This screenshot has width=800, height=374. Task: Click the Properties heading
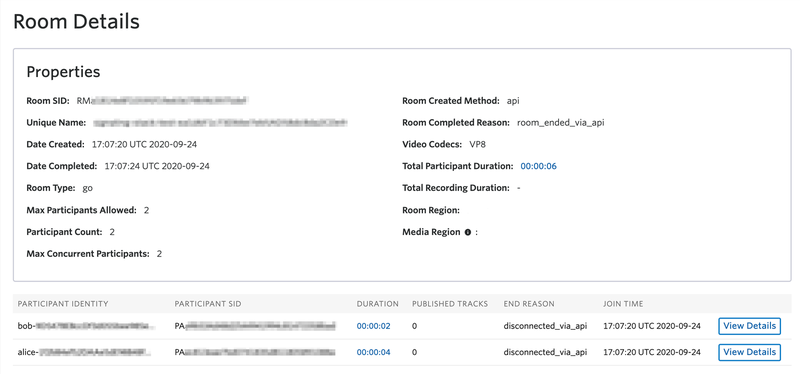point(63,72)
